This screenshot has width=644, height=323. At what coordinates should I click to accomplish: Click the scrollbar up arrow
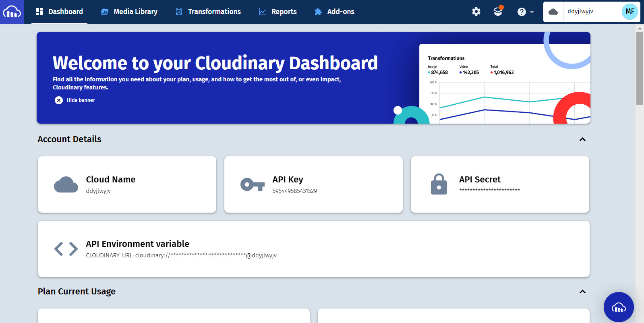[640, 29]
